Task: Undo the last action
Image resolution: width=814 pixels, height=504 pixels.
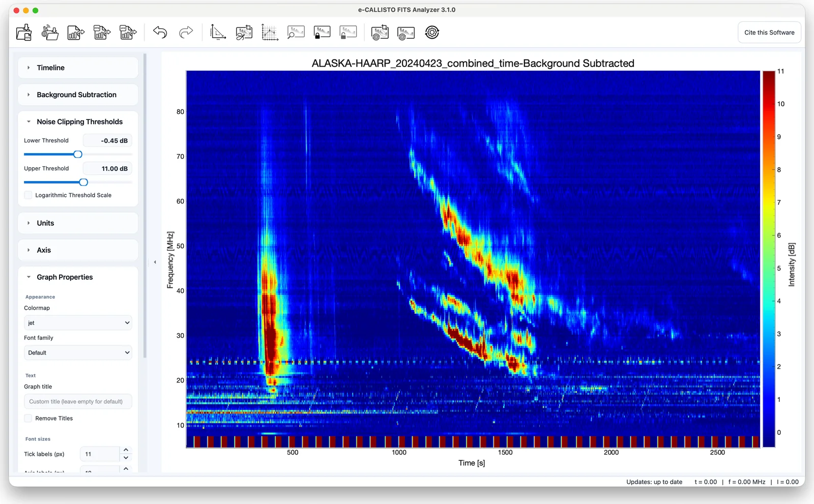Action: tap(160, 33)
